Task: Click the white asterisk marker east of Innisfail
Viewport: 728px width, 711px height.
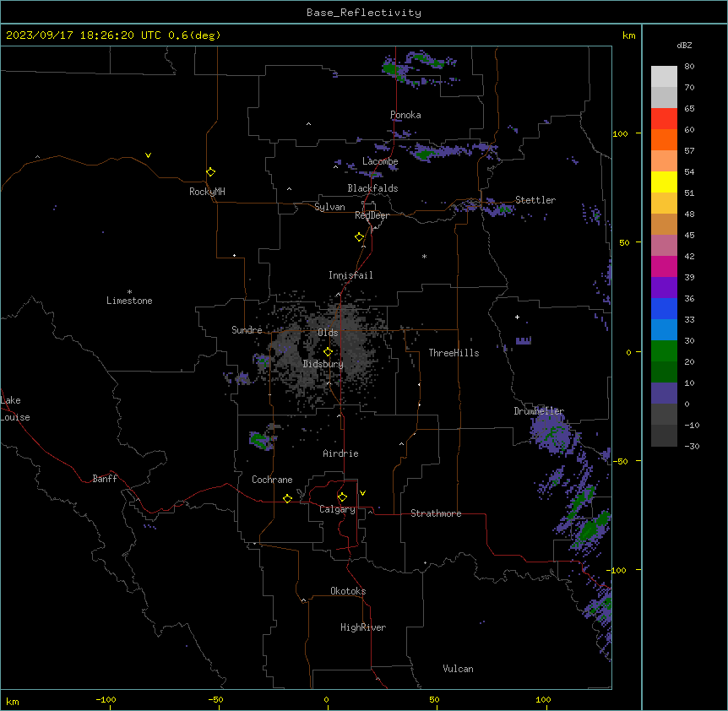Action: pos(424,256)
